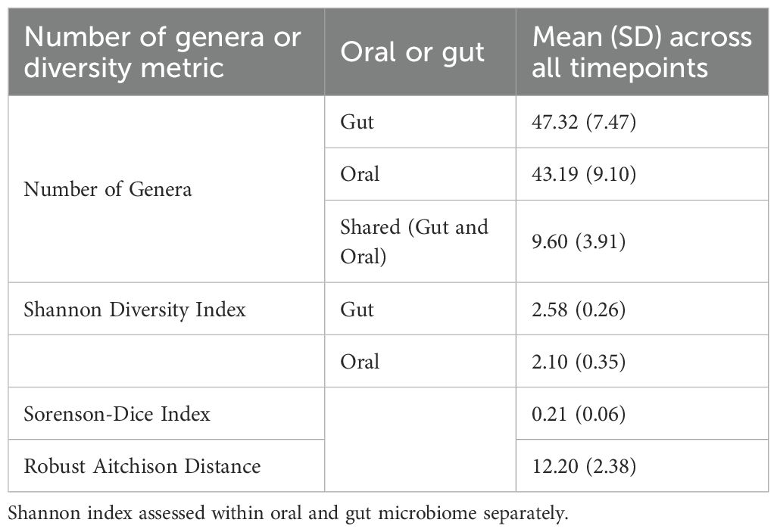The width and height of the screenshot is (777, 532).
Task: Click the value 2.58 (0.26)
Action: 579,309
